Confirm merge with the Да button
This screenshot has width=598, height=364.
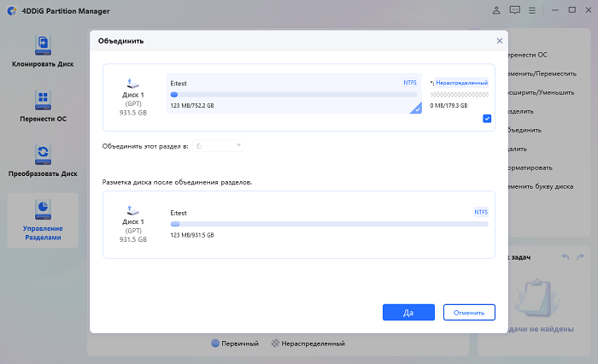(x=408, y=313)
